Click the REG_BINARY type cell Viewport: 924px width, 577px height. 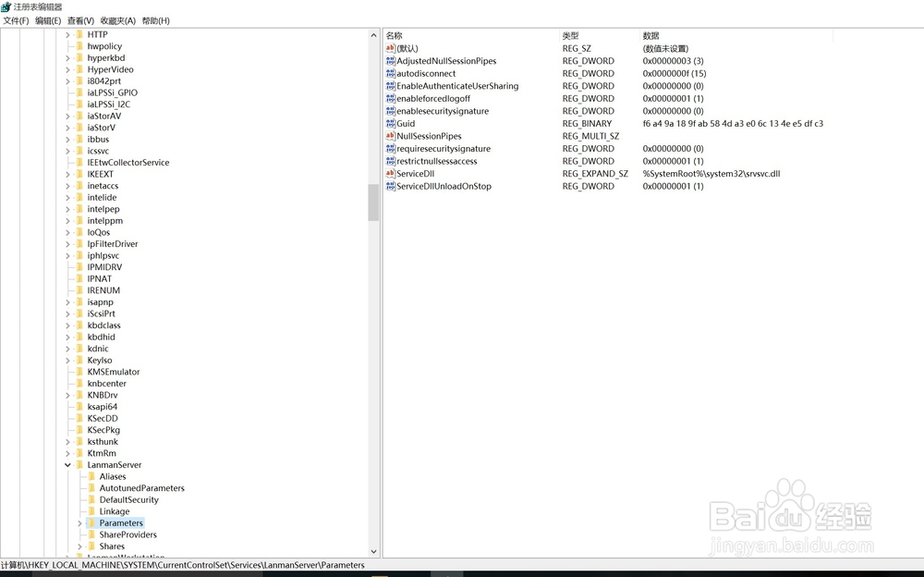tap(587, 123)
